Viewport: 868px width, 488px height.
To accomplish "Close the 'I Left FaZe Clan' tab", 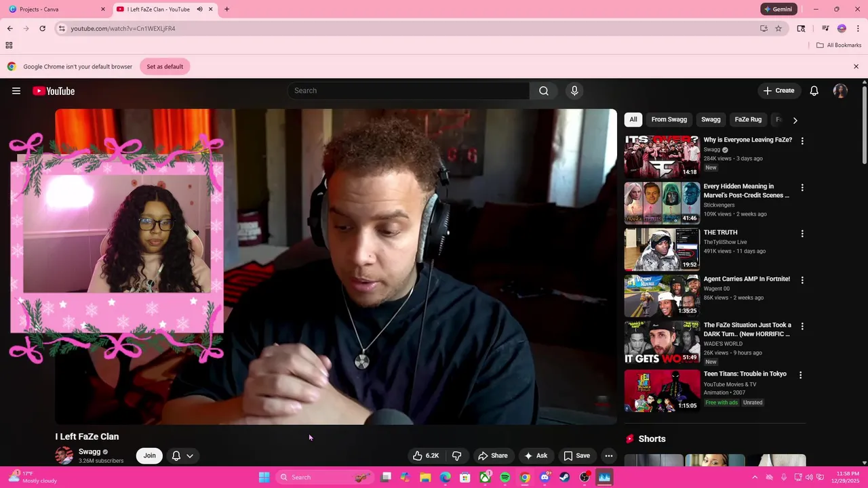I will (211, 9).
